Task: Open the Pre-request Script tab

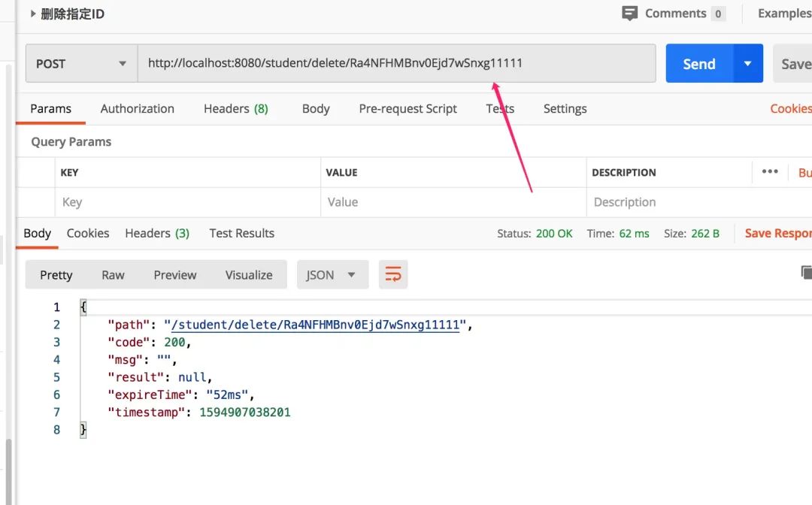Action: (408, 109)
